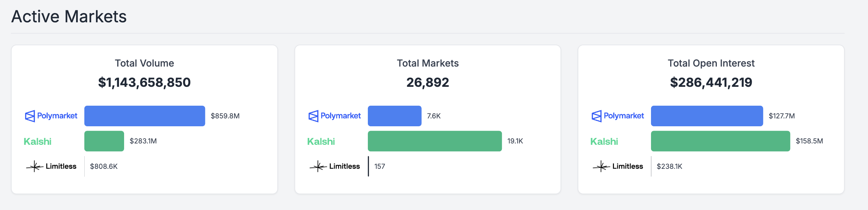868x210 pixels.
Task: Click the green Kalshi $158.5M open interest bar
Action: click(x=720, y=141)
